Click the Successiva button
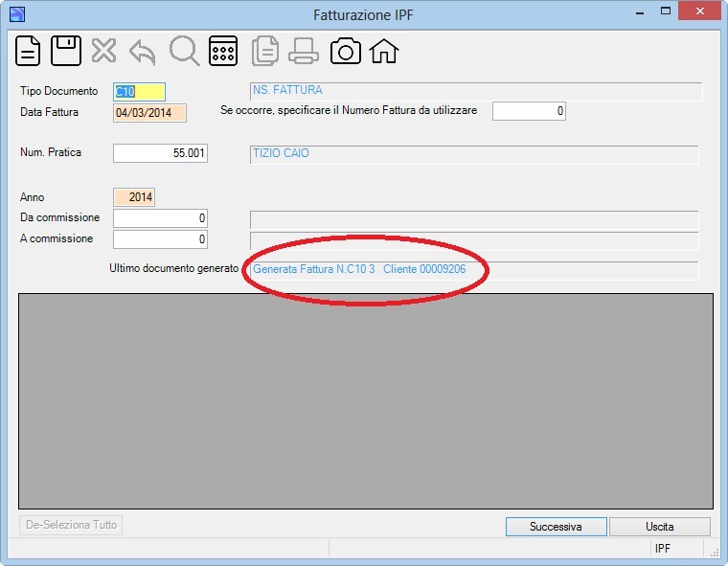The height and width of the screenshot is (566, 728). click(557, 527)
